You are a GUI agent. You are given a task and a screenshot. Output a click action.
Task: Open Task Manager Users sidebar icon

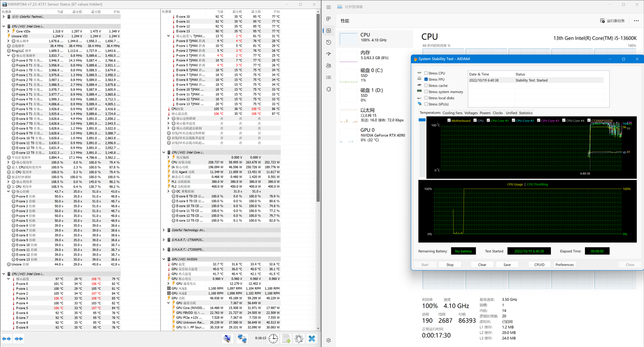tap(329, 66)
